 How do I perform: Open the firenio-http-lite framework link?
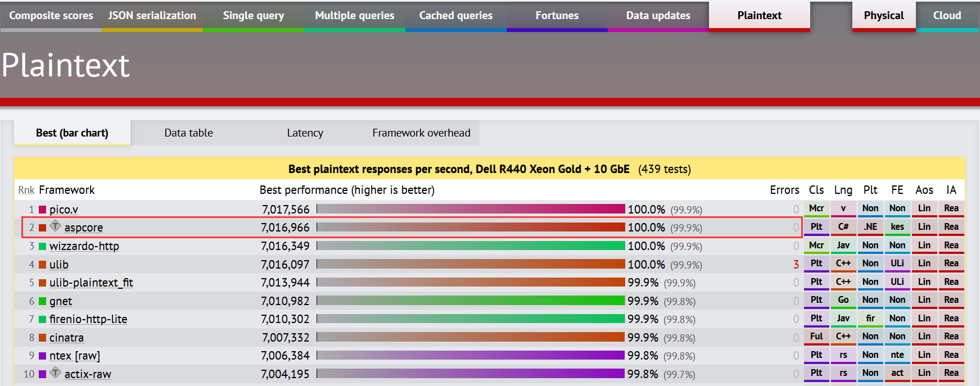pyautogui.click(x=88, y=319)
